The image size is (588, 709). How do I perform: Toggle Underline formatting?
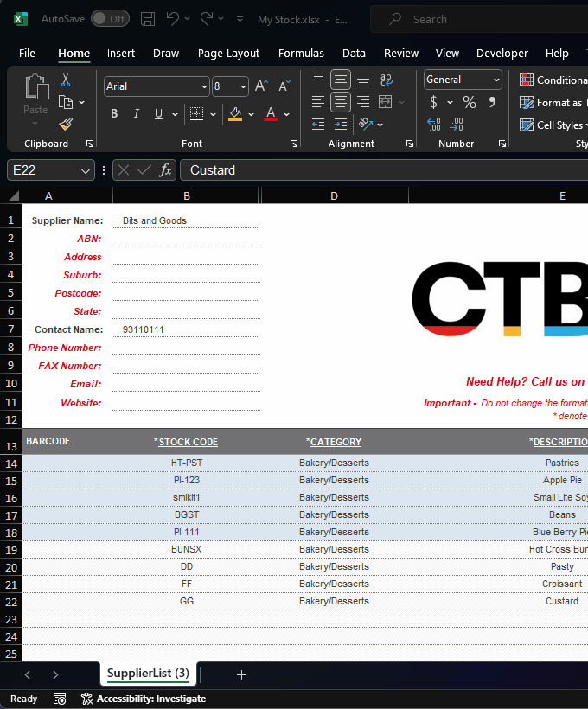(158, 113)
